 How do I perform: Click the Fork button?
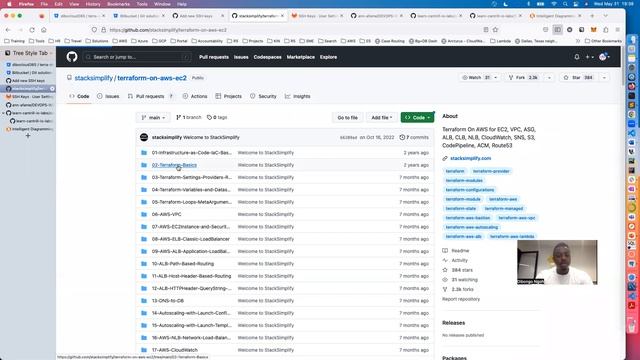pos(523,78)
